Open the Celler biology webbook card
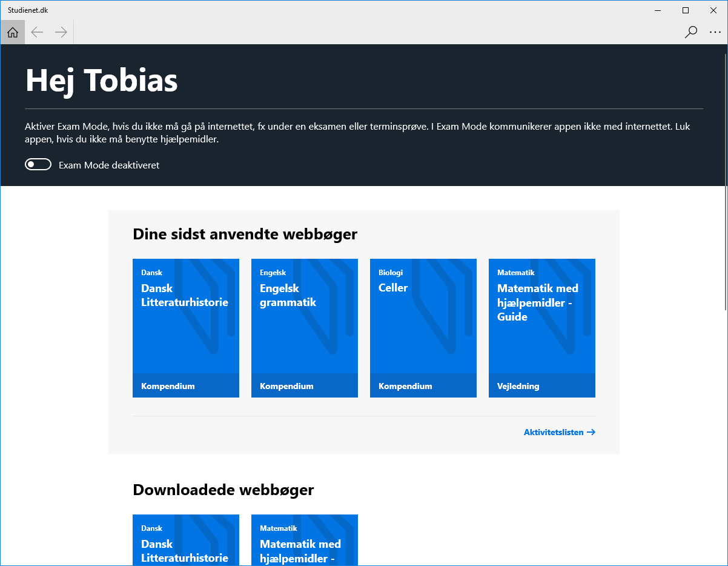 423,328
